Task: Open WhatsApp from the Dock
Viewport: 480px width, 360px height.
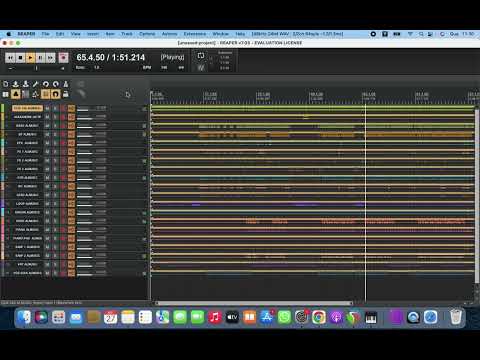Action: click(x=284, y=317)
